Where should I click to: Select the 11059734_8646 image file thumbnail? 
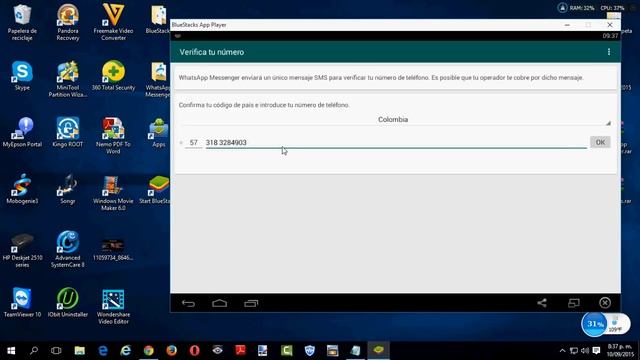113,249
